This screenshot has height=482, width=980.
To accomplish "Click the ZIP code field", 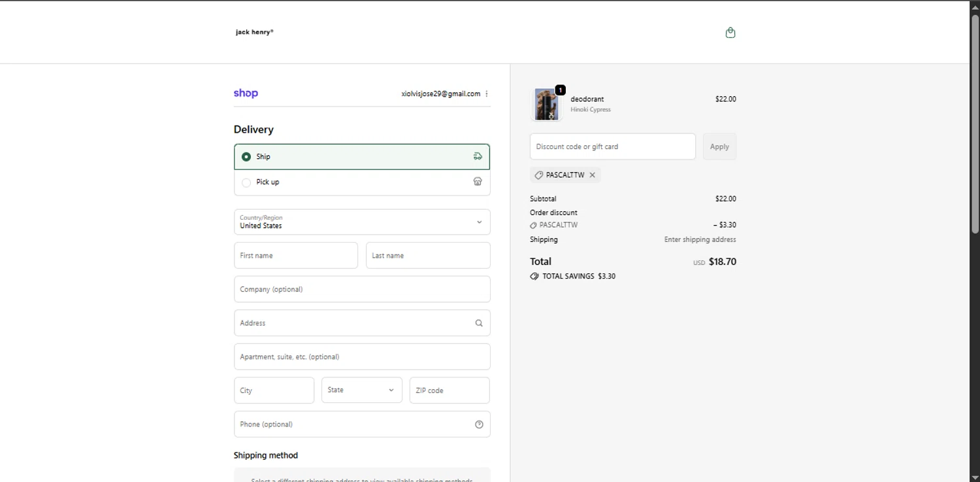I will click(449, 390).
